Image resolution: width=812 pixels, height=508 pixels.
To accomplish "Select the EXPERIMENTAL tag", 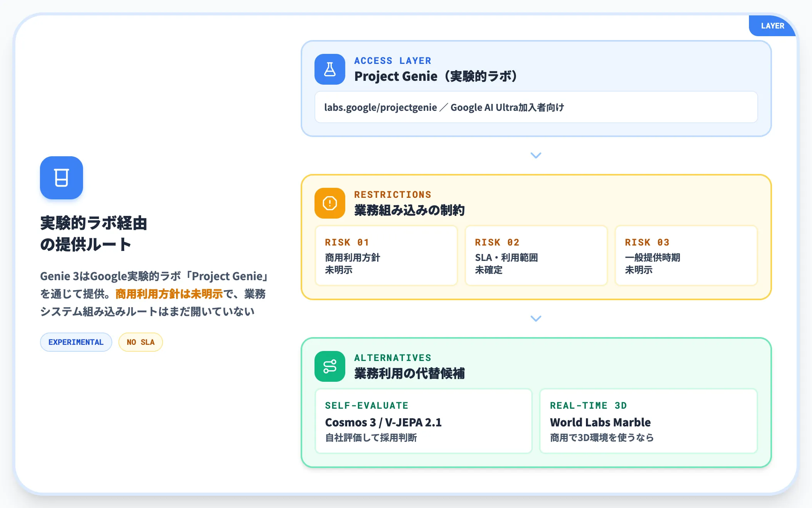I will tap(76, 342).
